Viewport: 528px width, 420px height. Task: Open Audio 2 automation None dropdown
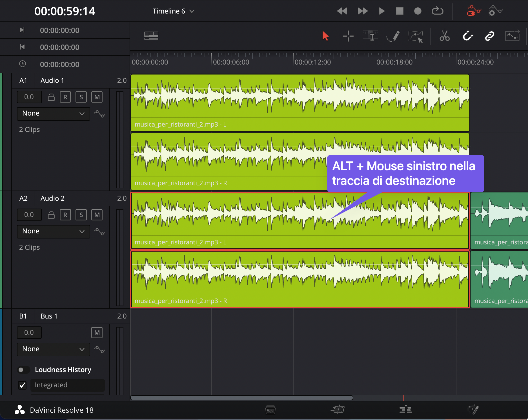(54, 231)
